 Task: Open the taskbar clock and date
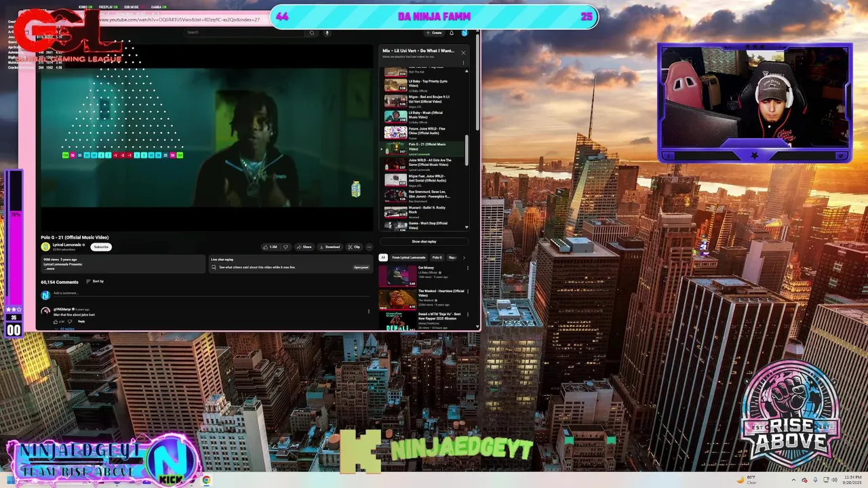coord(852,480)
